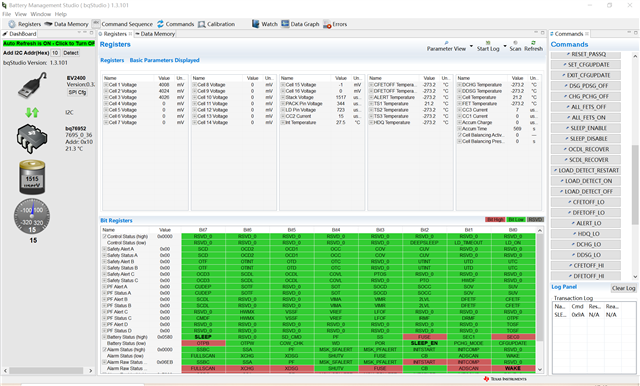
Task: Click the green I2C communication arrows
Action: [x=32, y=112]
